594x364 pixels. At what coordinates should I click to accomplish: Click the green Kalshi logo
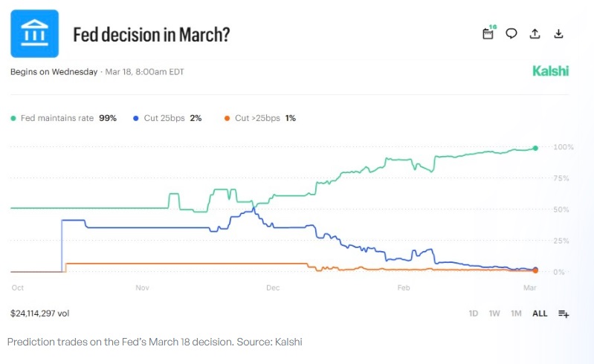[x=550, y=71]
